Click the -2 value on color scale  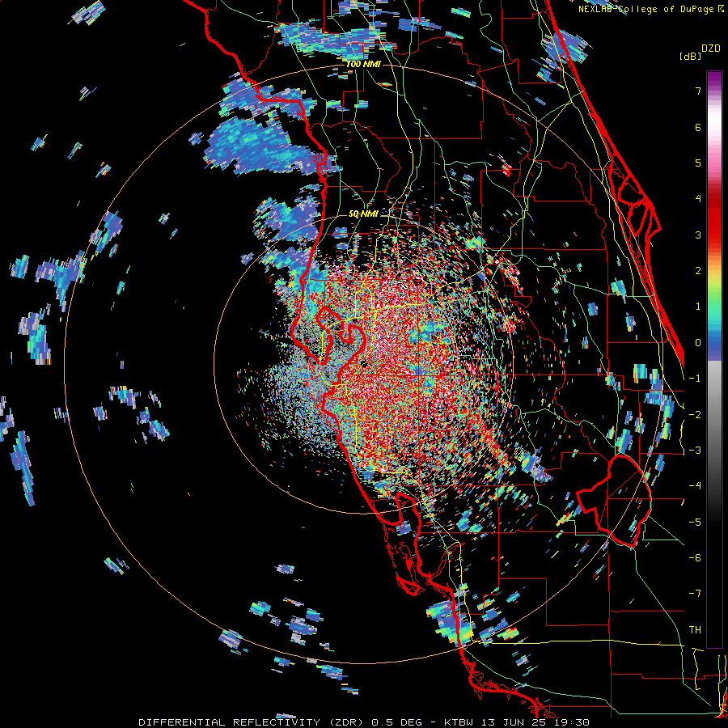click(695, 415)
